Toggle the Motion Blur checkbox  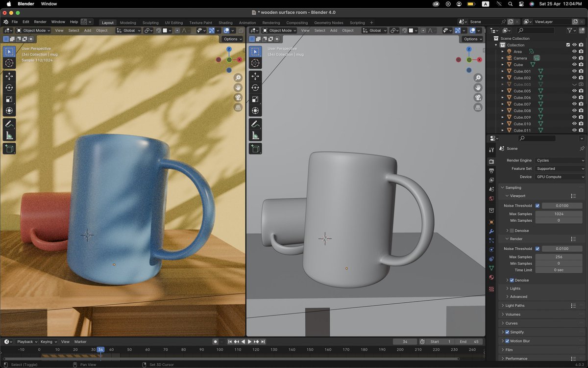[507, 341]
